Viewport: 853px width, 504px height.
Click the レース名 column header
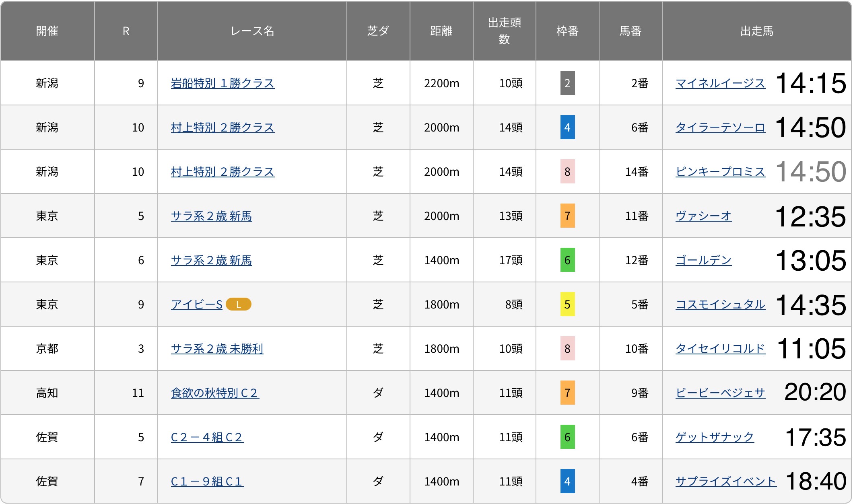[x=252, y=31]
